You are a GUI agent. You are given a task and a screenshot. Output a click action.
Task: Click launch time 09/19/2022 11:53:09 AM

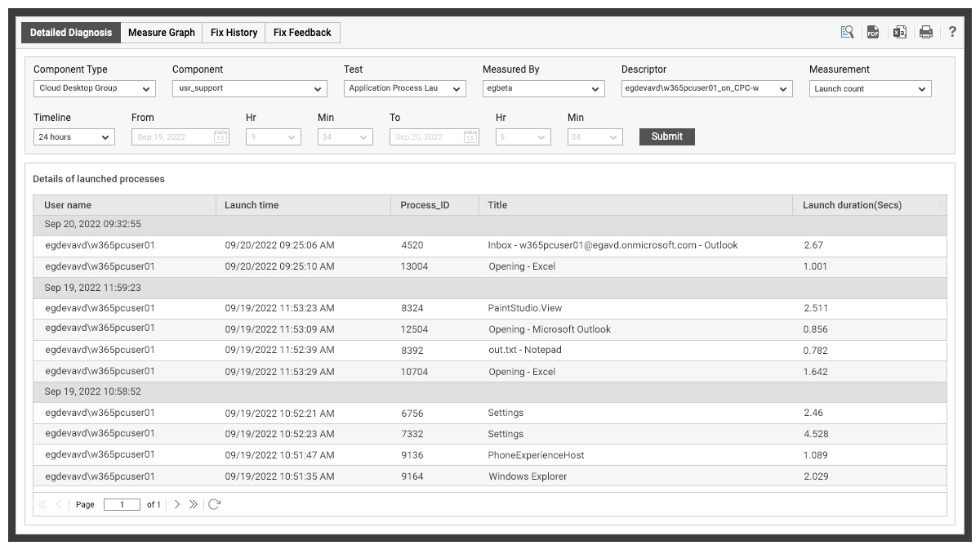click(279, 329)
